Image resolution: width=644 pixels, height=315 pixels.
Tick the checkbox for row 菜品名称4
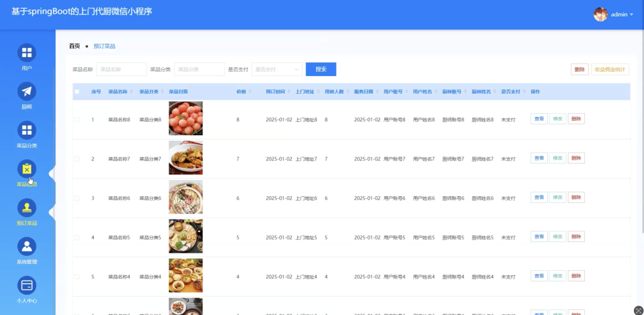tap(77, 277)
